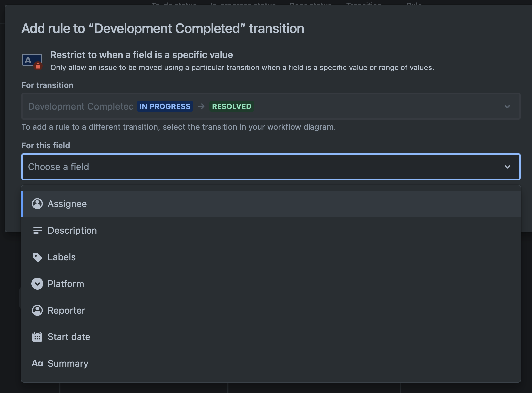Screen dimensions: 532x393
Task: Click the Description lines icon
Action: pyautogui.click(x=37, y=230)
